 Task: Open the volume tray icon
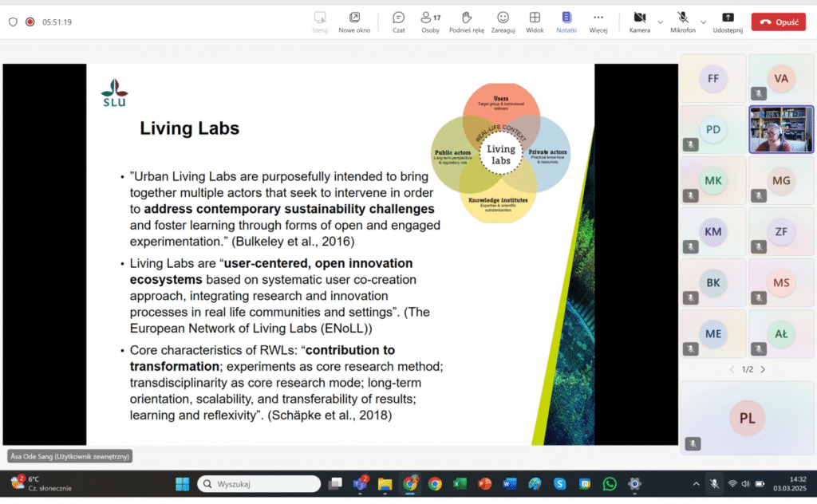[x=746, y=484]
